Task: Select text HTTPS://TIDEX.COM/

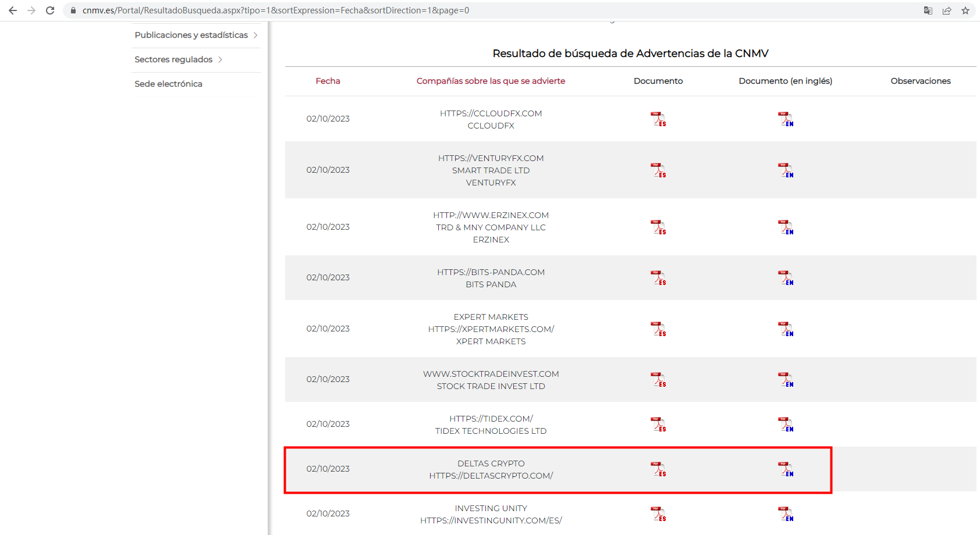Action: click(x=491, y=419)
